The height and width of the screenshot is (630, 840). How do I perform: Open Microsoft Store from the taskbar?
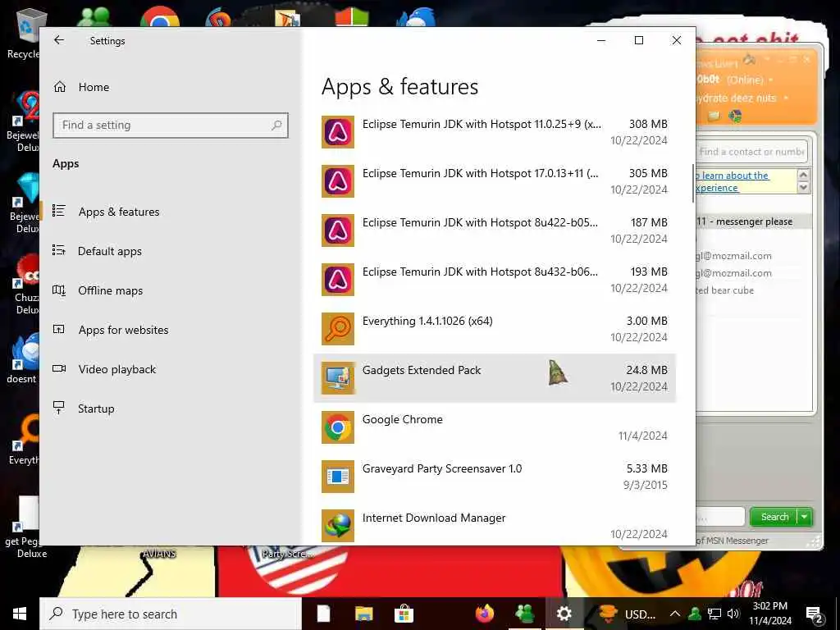click(x=404, y=614)
